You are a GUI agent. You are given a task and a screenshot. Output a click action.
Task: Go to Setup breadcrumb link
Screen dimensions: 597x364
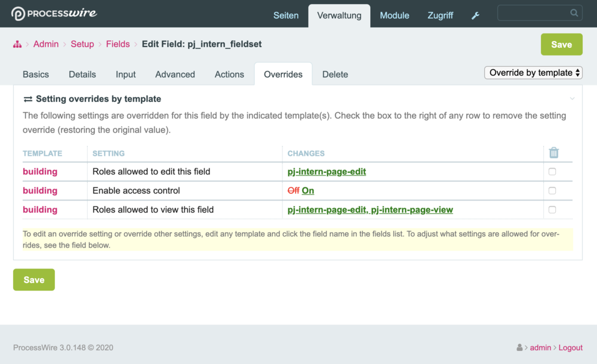coord(82,44)
